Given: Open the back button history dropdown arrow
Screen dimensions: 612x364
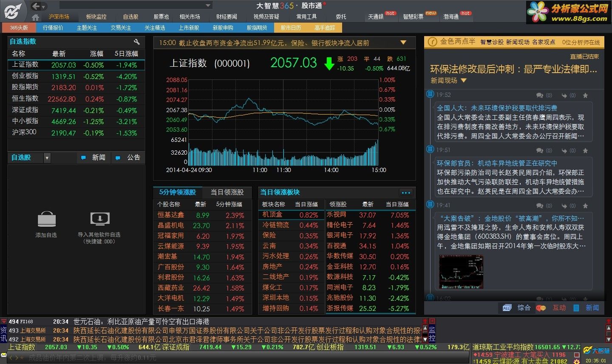Looking at the screenshot, I should point(43,7).
